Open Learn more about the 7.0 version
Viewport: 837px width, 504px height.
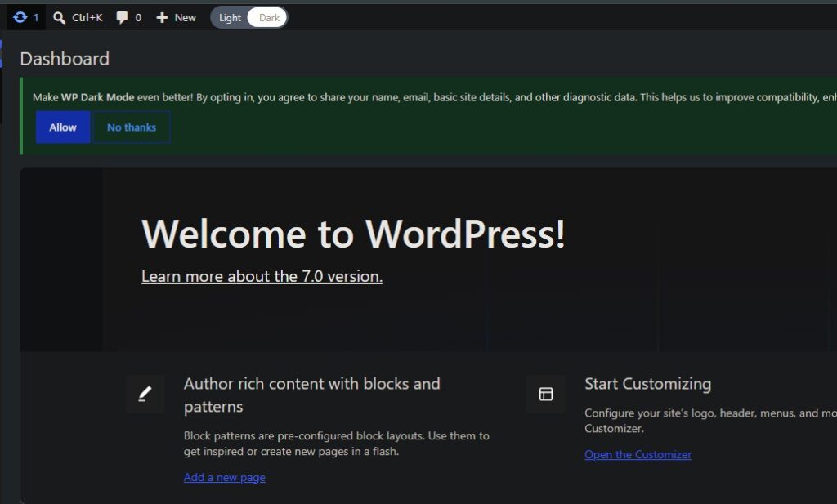coord(262,276)
